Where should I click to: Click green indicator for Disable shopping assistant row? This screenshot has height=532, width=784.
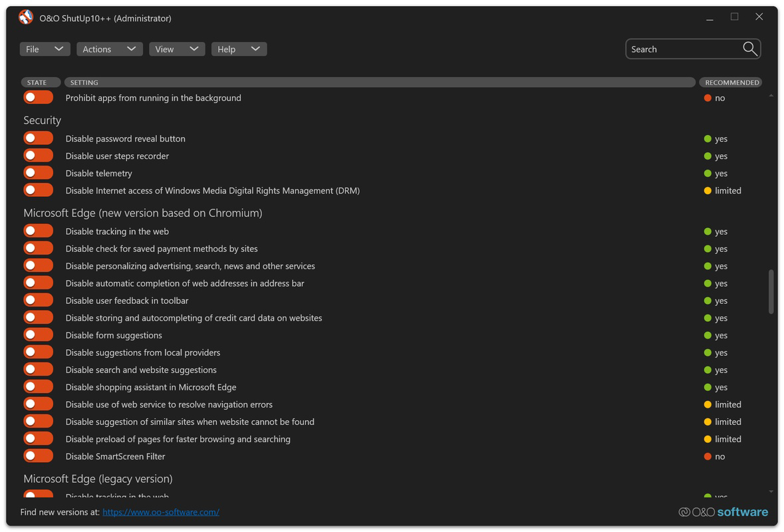[708, 387]
